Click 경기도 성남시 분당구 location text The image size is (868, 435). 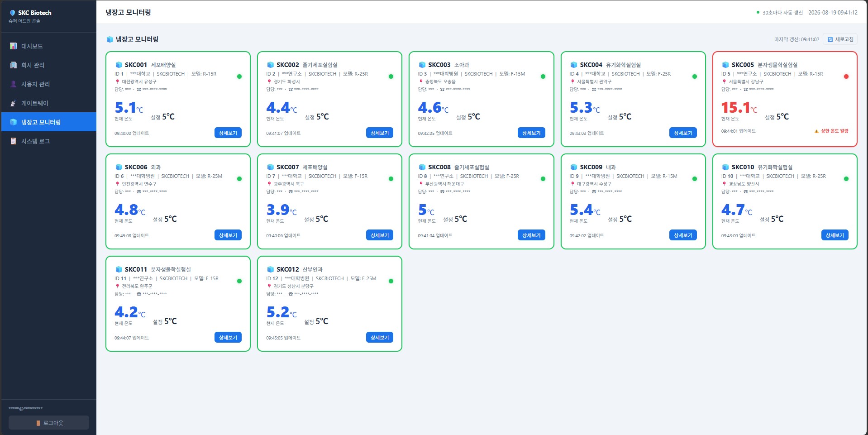[293, 286]
